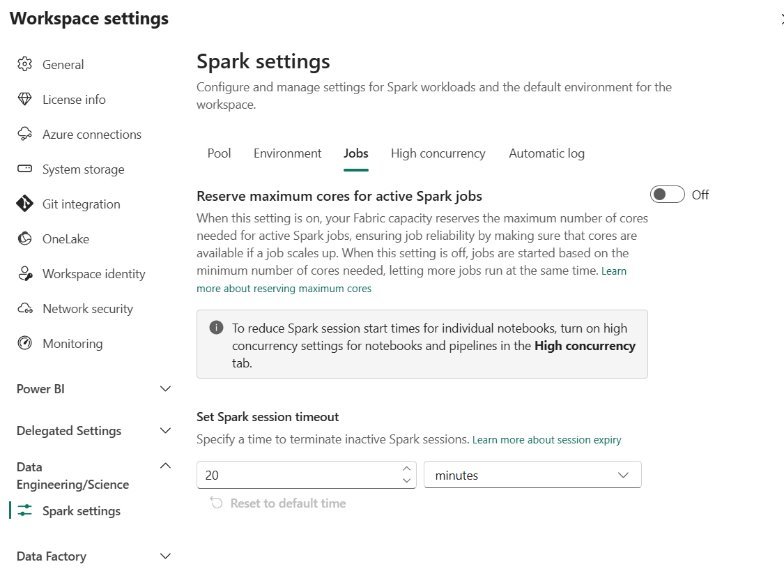This screenshot has width=784, height=585.
Task: Click Reset to default time button
Action: pos(278,503)
